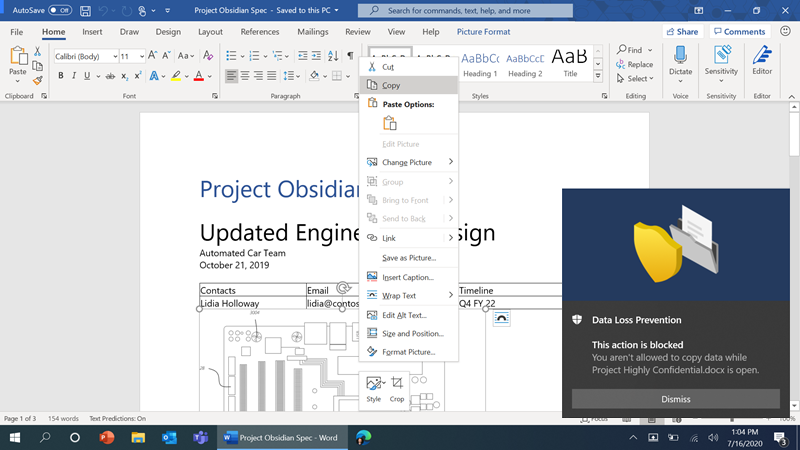Clear all formatting icon
800x450 pixels.
tap(208, 56)
